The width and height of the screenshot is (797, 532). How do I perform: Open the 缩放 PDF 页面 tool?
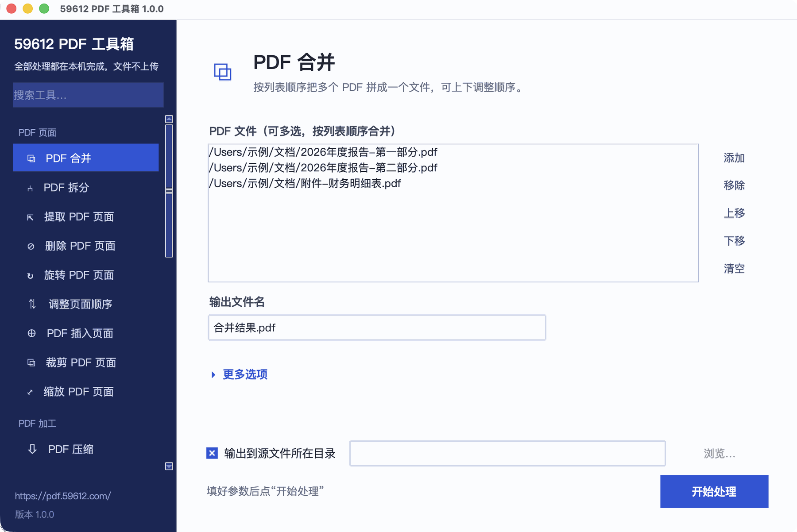point(86,392)
